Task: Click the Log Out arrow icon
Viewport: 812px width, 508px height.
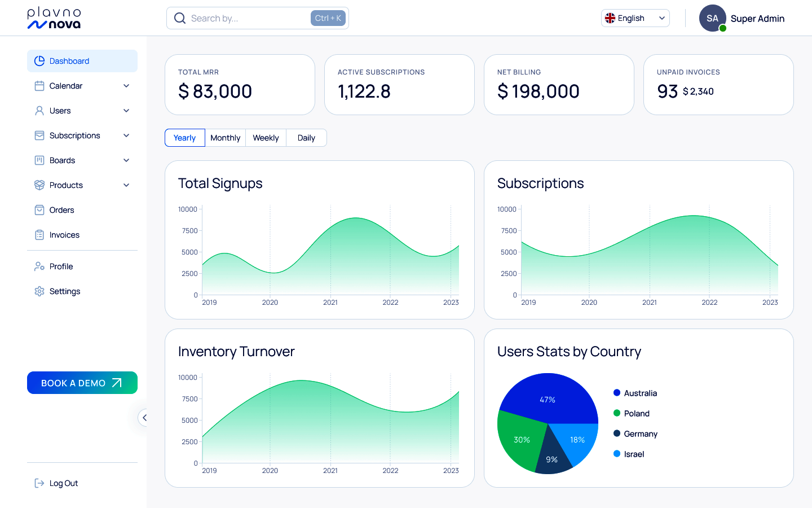Action: click(39, 483)
